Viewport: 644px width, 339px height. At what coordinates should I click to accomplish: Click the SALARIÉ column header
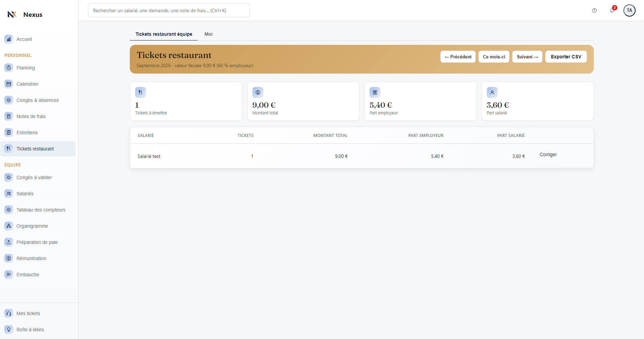pyautogui.click(x=146, y=136)
